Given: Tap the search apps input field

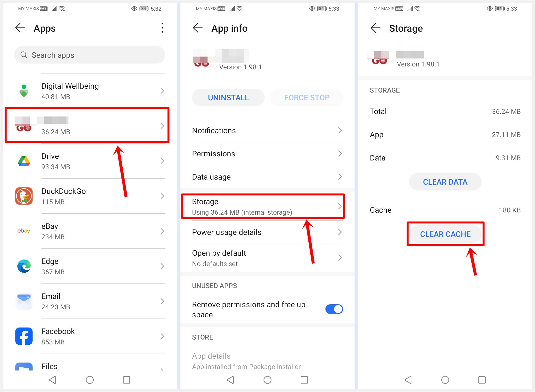Looking at the screenshot, I should [89, 54].
